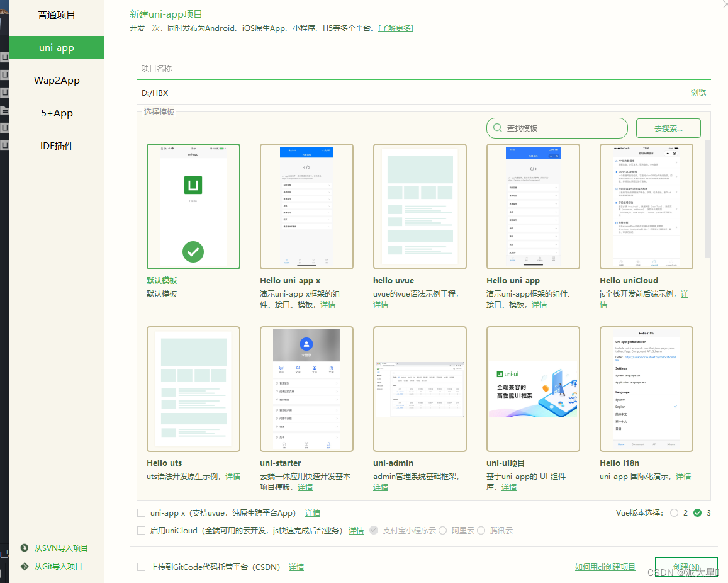Select the 支付宝小程序云 radio option
Screen dimensions: 728x583
click(x=374, y=531)
